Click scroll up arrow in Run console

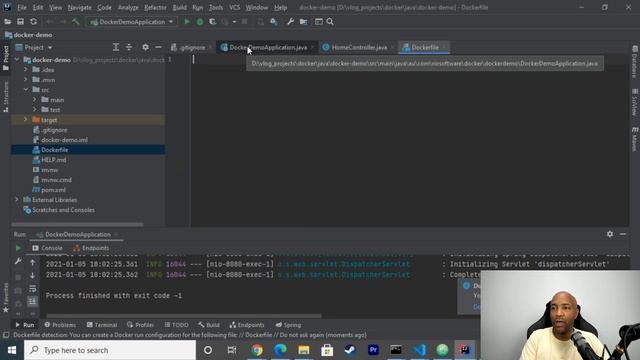pyautogui.click(x=33, y=262)
